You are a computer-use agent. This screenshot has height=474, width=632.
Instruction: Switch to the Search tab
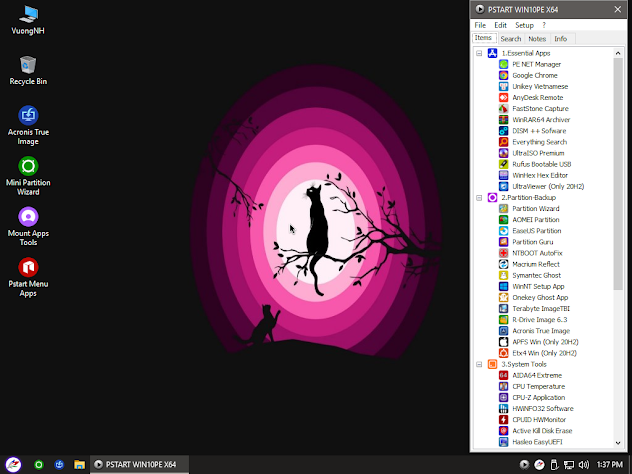tap(510, 39)
